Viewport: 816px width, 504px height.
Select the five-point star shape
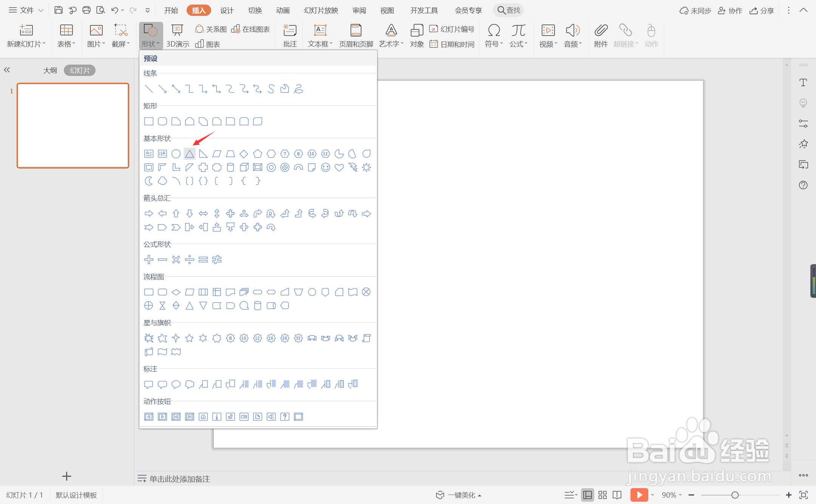pos(190,338)
